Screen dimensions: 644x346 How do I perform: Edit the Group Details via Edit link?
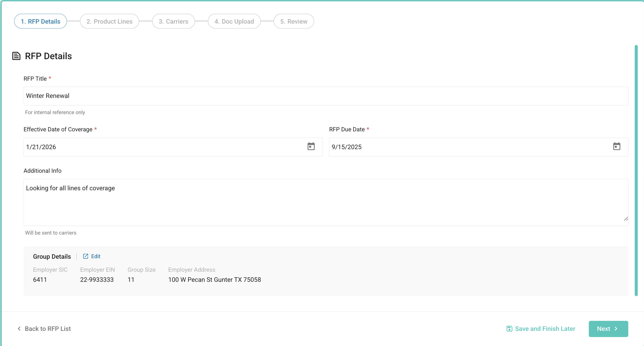pyautogui.click(x=92, y=256)
